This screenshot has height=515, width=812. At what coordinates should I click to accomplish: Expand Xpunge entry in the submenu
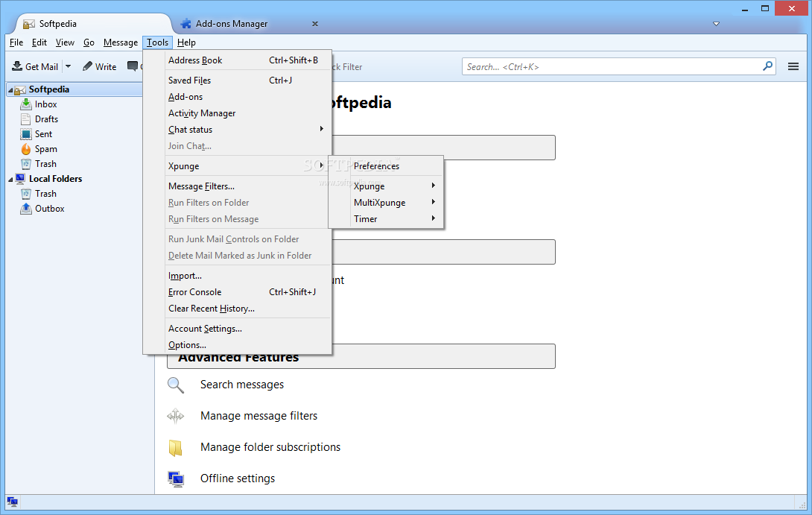coord(434,186)
